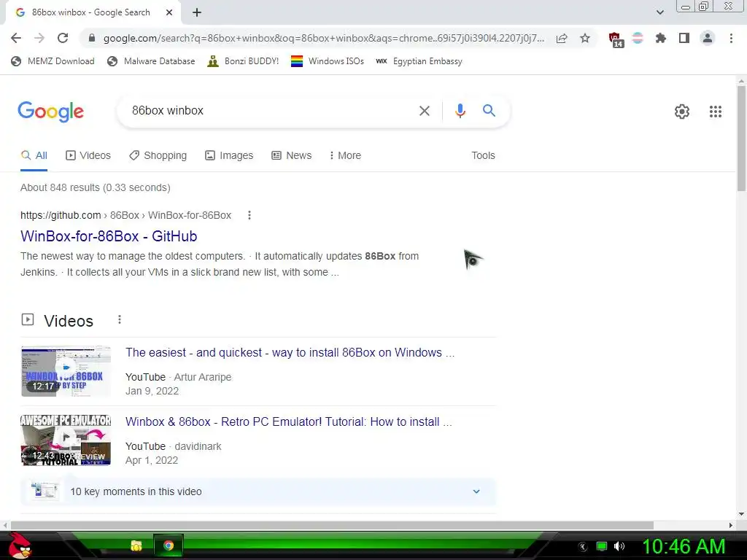Click the site security lock icon

pyautogui.click(x=92, y=38)
